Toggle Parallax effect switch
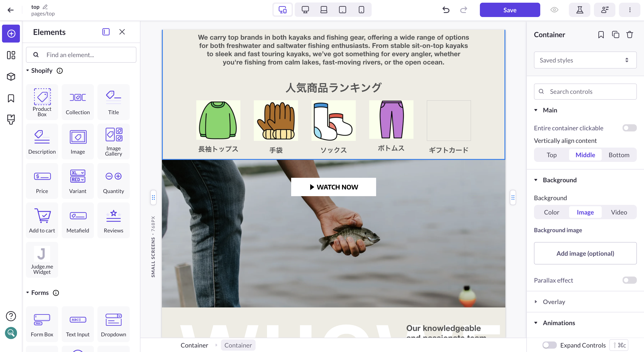Screen dimensions: 644x352 pos(629,280)
